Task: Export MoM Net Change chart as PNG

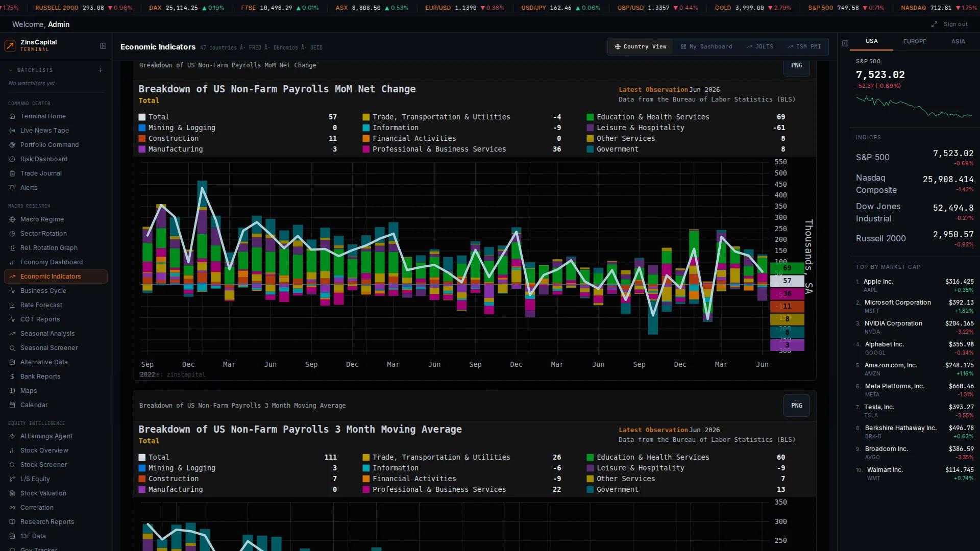Action: tap(797, 66)
